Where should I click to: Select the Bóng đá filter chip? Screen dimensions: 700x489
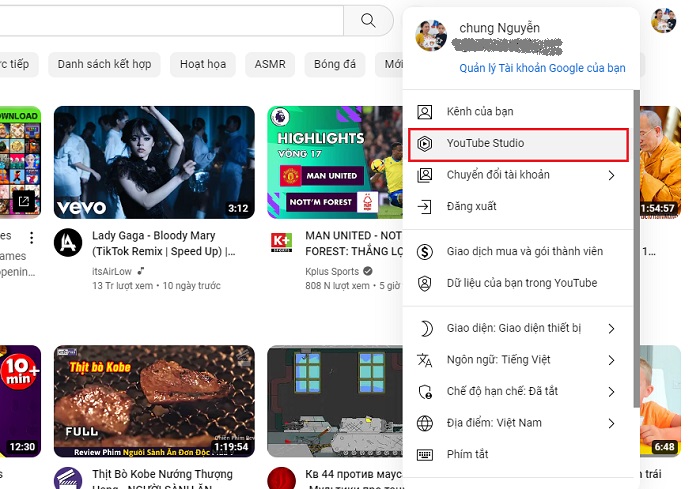pyautogui.click(x=335, y=64)
